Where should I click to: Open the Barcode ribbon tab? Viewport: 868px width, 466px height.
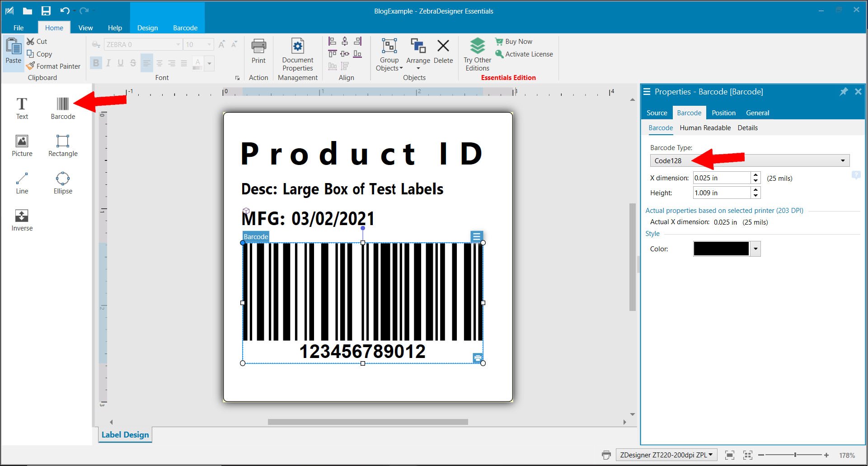[185, 28]
